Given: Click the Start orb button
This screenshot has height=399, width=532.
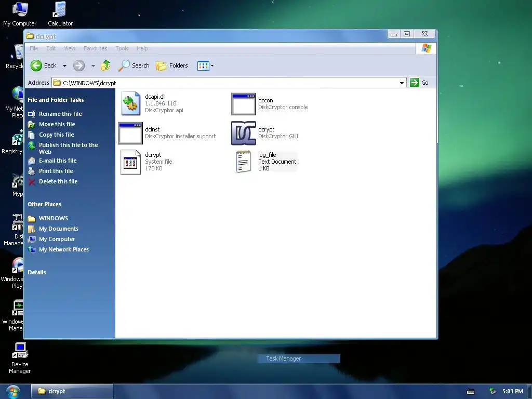Looking at the screenshot, I should pos(13,392).
